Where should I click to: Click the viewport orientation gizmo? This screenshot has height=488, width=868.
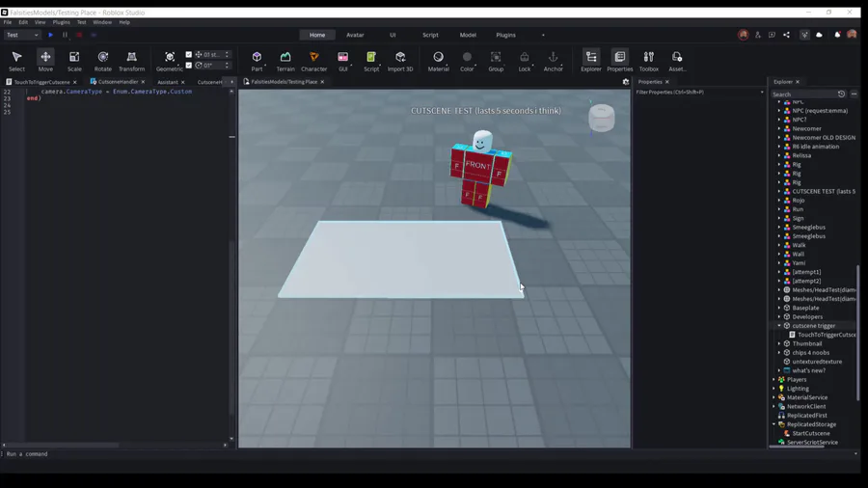(601, 118)
